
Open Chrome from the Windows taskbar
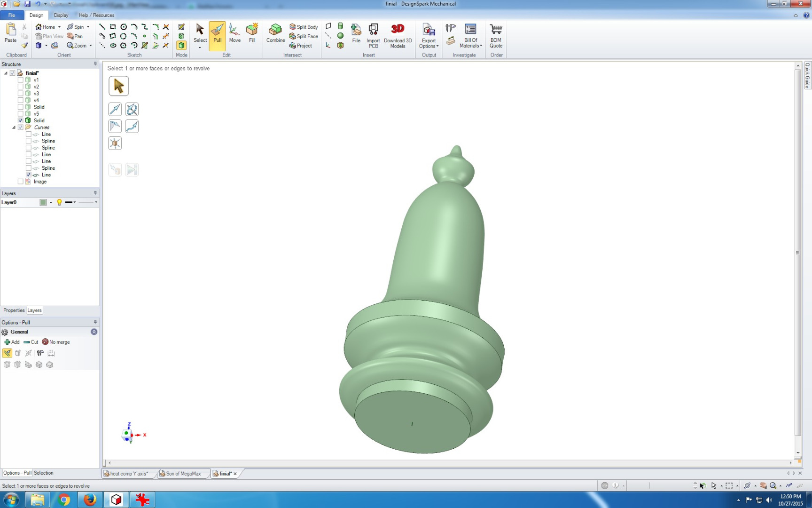[x=64, y=500]
